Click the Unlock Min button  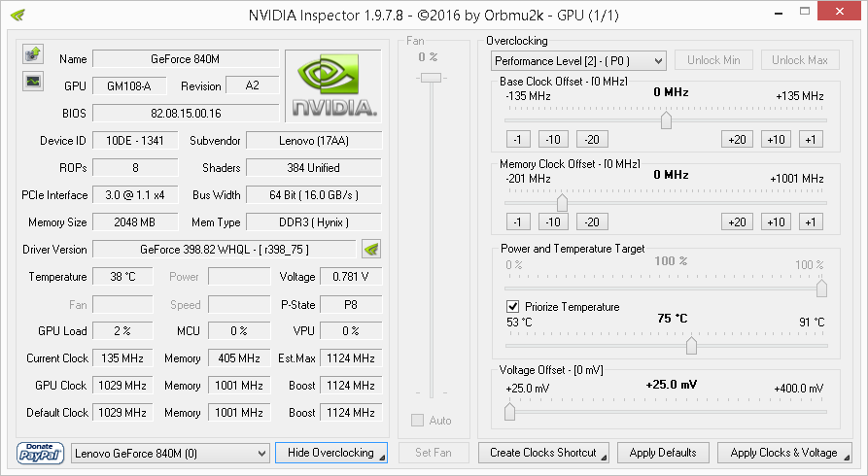[x=713, y=60]
